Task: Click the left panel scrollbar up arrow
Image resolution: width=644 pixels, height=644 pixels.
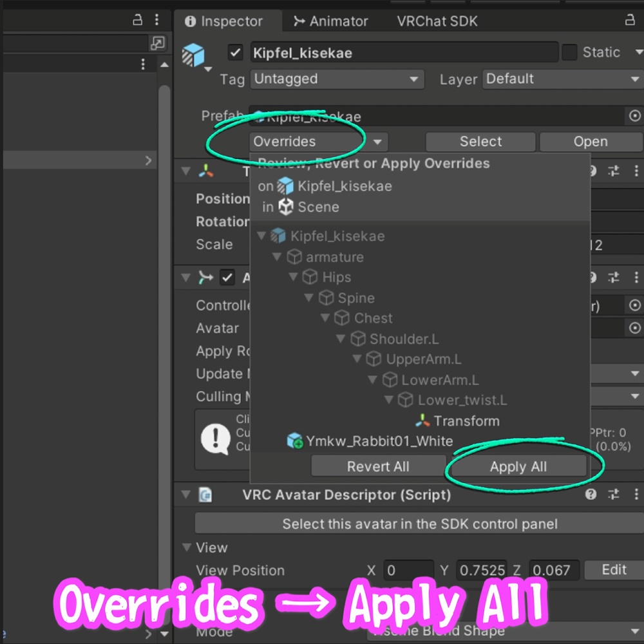Action: [x=164, y=65]
